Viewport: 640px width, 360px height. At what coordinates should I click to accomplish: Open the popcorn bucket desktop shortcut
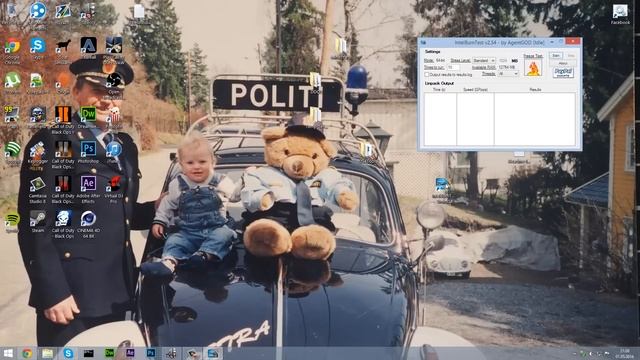[x=114, y=118]
